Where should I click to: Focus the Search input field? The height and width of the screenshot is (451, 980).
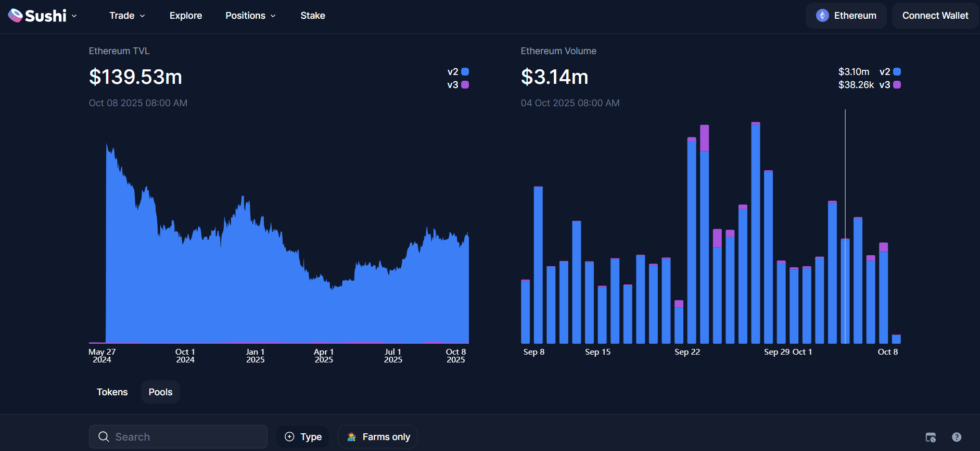pyautogui.click(x=187, y=436)
